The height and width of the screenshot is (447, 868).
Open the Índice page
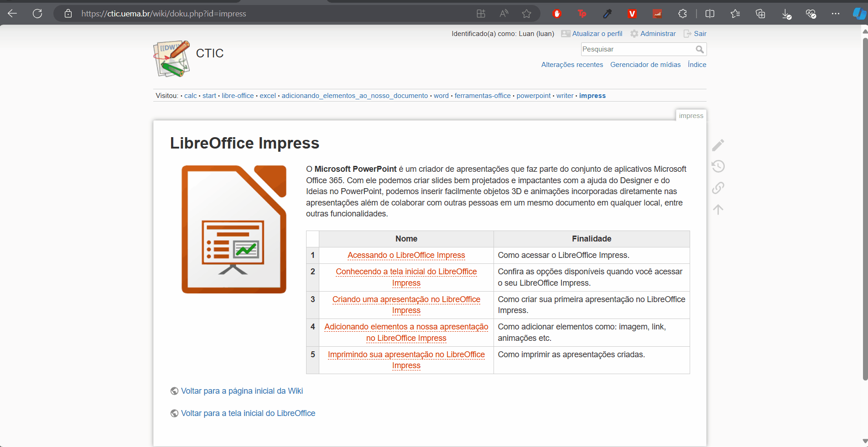697,65
